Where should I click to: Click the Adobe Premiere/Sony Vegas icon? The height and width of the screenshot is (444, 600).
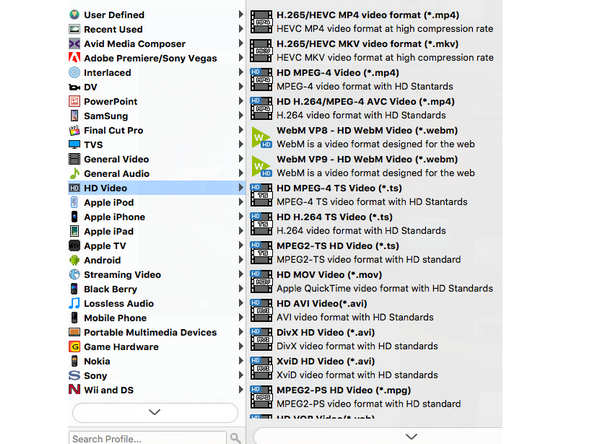[74, 58]
